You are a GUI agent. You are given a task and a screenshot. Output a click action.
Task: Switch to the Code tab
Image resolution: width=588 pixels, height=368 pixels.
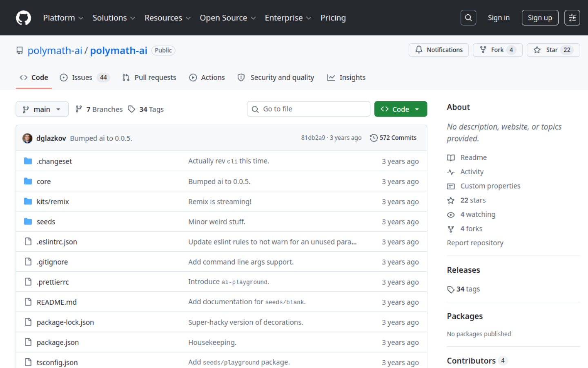pos(34,77)
